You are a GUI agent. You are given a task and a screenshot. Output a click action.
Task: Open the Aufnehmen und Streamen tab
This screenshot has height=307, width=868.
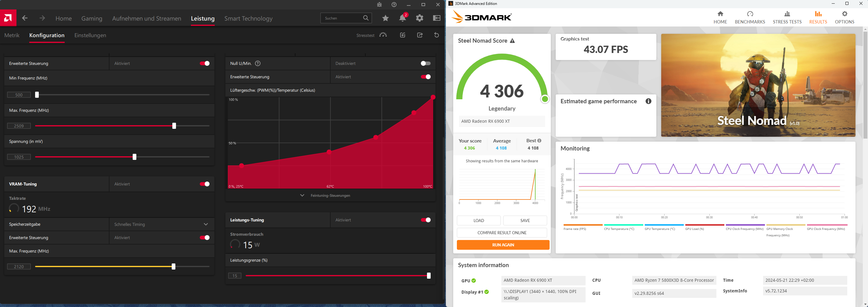[147, 19]
